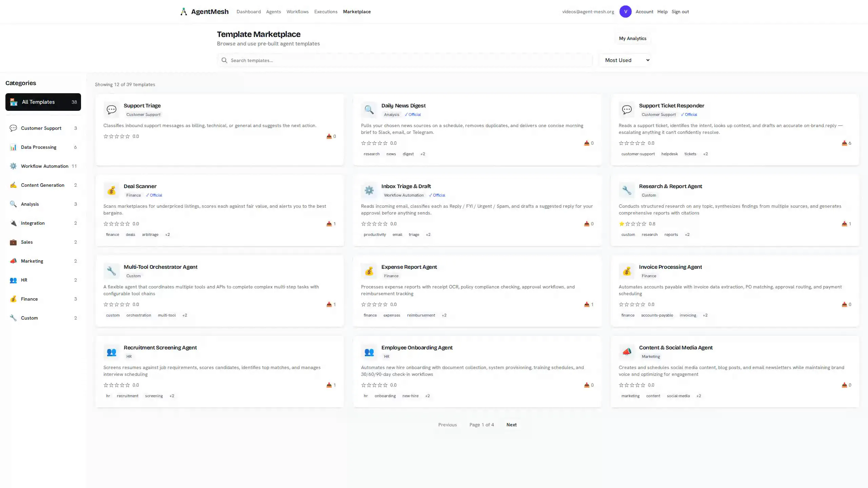Screen dimensions: 868x488
Task: Expand the +2 tags on Invoice Processing Agent
Action: 705,315
